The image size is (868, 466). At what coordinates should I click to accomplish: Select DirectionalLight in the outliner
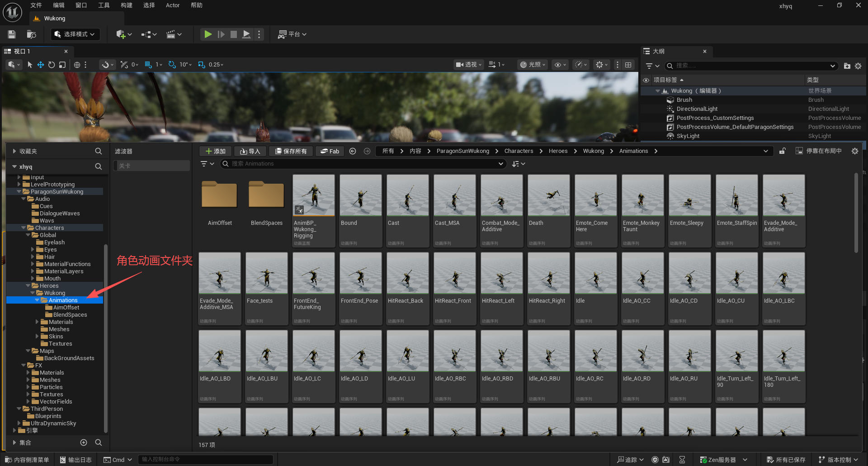click(x=697, y=109)
